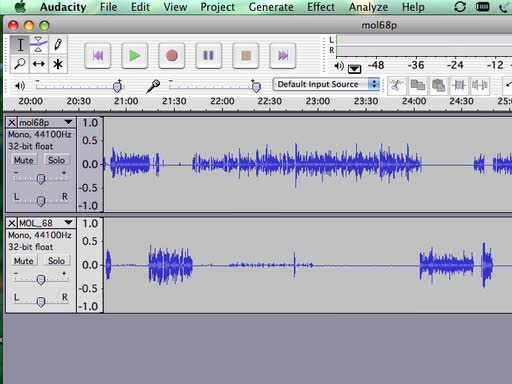
Task: Click the mol68p vertical amplitude scale
Action: (x=90, y=164)
